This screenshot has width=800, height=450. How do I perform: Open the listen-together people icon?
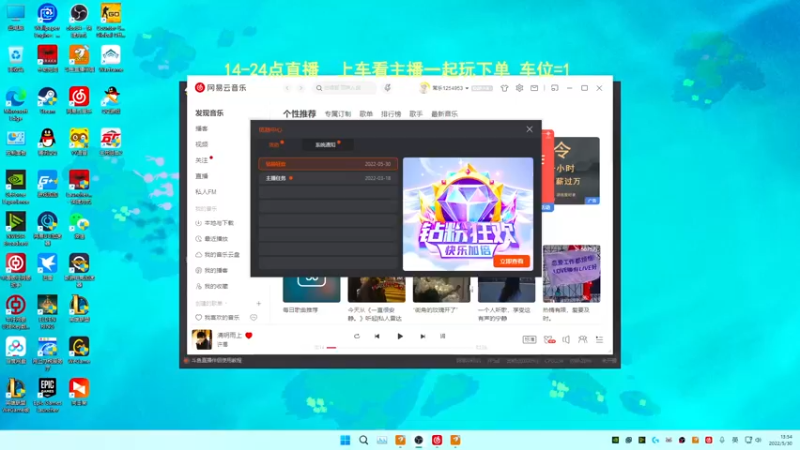(x=583, y=339)
